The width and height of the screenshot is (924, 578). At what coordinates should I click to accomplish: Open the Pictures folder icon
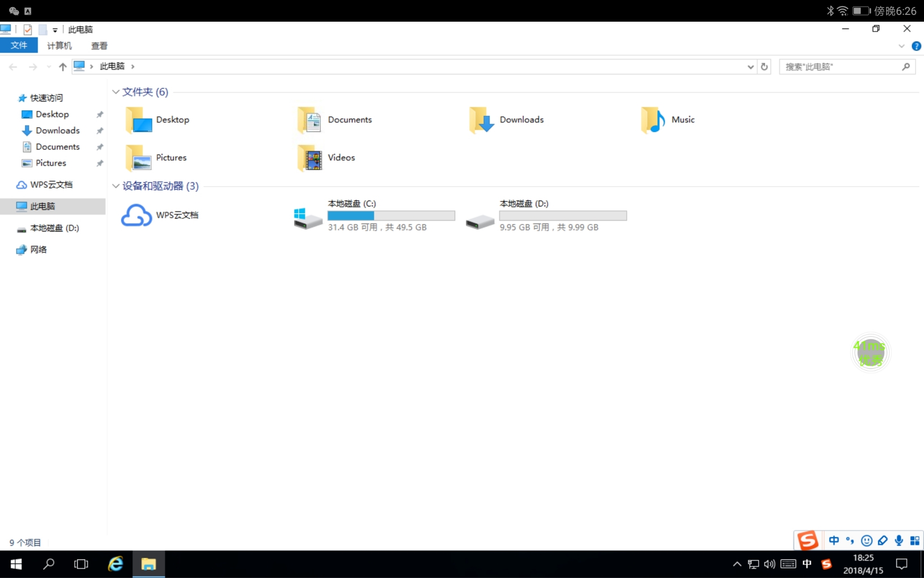(x=139, y=158)
